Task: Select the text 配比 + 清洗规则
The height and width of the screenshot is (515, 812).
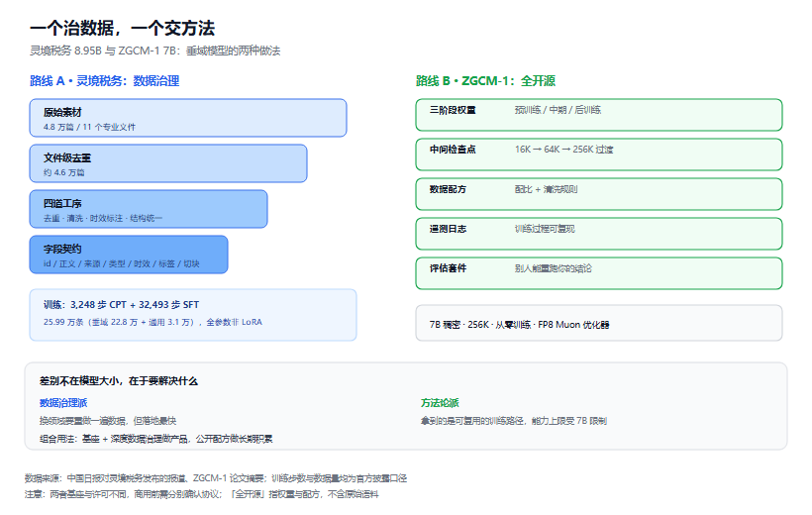Action: pyautogui.click(x=546, y=189)
